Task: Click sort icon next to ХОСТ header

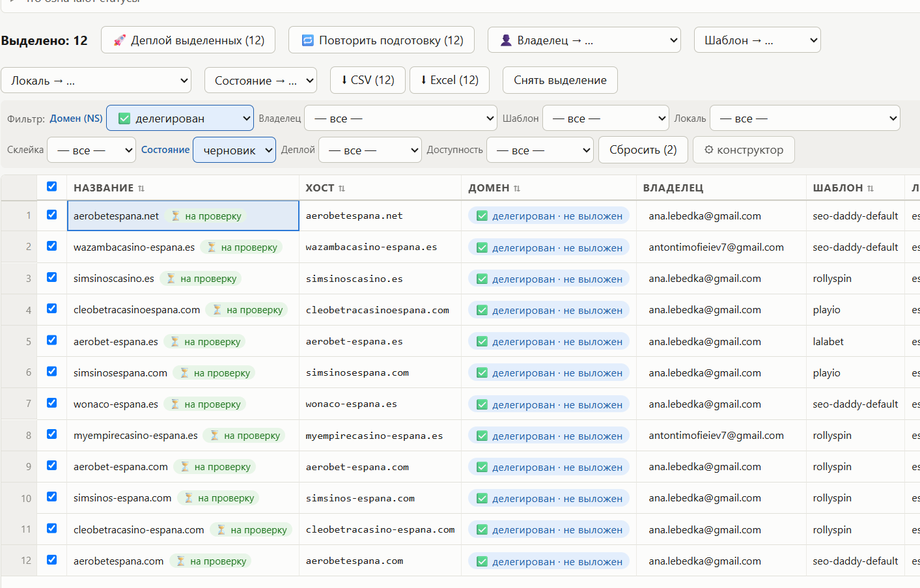Action: 342,188
